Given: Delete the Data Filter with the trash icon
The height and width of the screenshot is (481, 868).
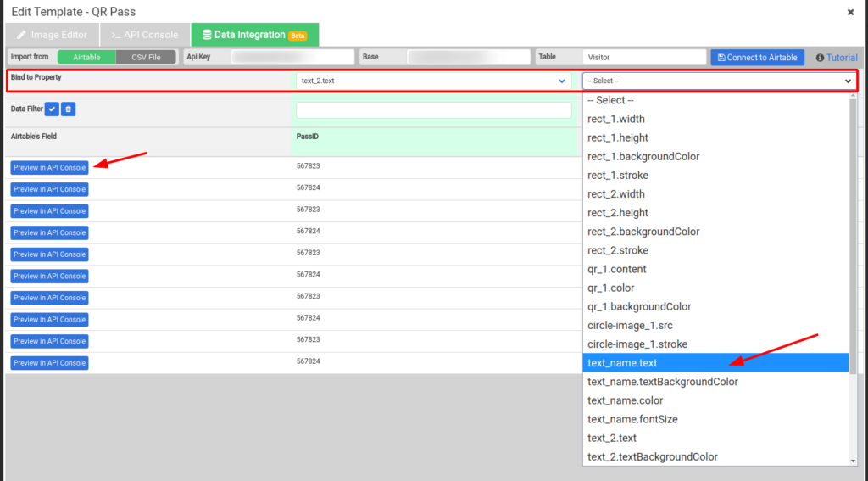Looking at the screenshot, I should 68,109.
